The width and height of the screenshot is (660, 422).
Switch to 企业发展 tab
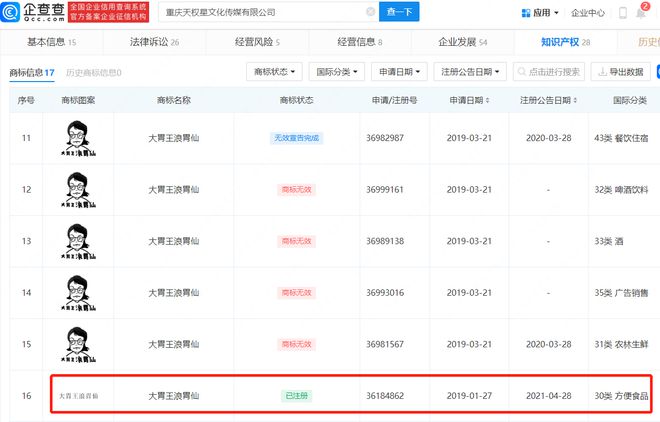click(463, 42)
